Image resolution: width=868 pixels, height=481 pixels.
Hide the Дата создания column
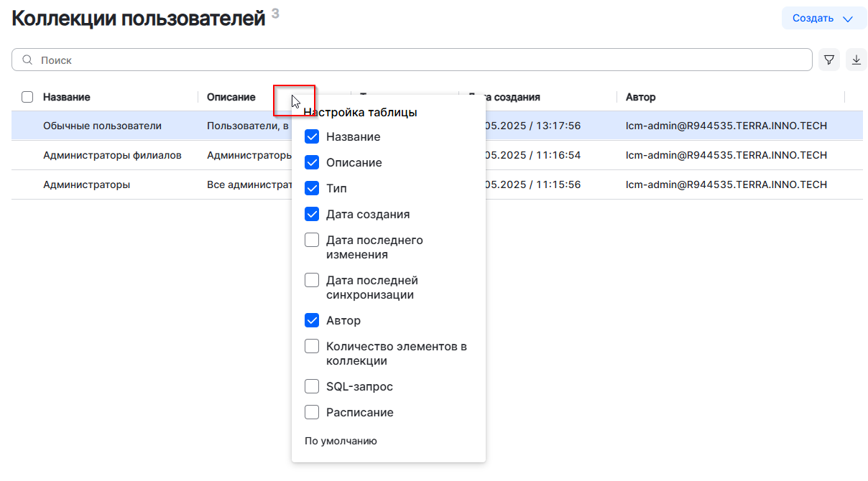point(312,215)
